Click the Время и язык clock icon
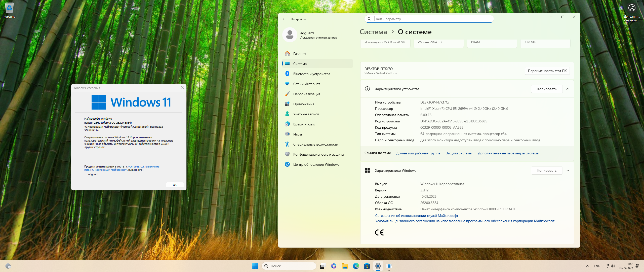Image resolution: width=644 pixels, height=272 pixels. pyautogui.click(x=287, y=124)
